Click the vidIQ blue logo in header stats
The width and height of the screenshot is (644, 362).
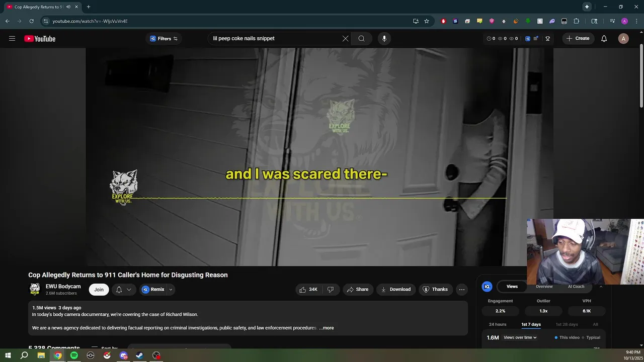coord(527,39)
